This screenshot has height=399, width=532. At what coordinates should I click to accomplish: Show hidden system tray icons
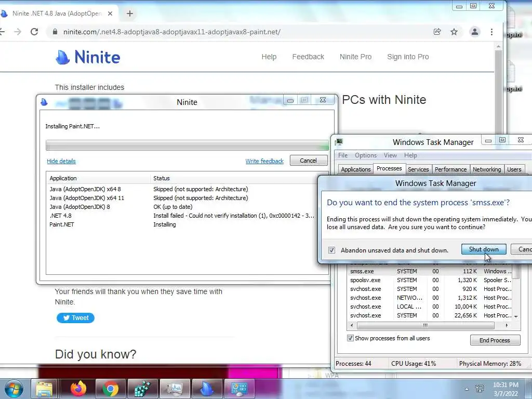coord(467,389)
